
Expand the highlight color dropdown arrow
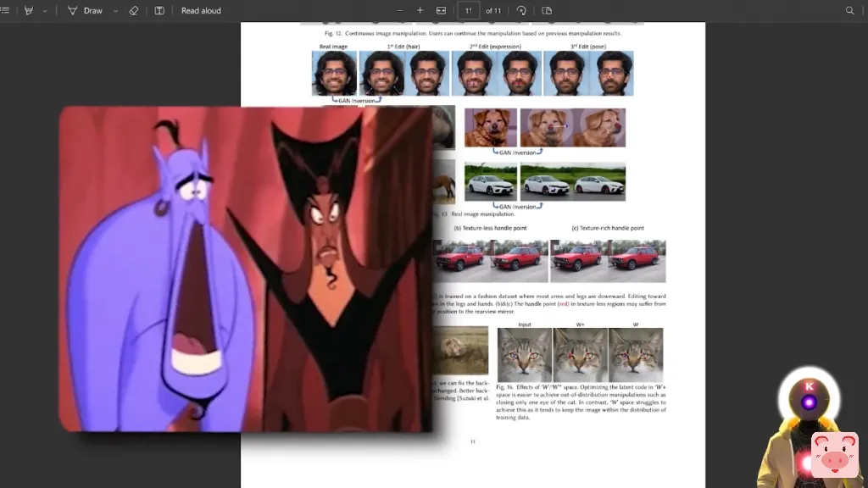click(45, 10)
